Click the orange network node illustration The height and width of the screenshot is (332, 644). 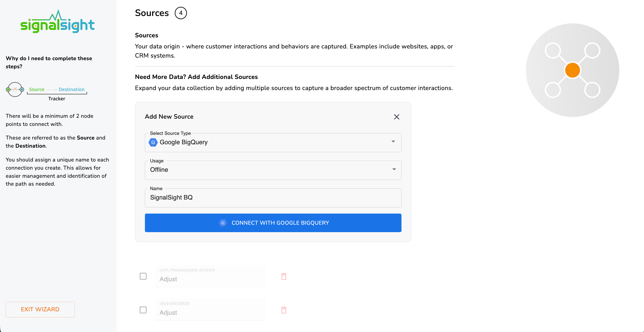(572, 70)
